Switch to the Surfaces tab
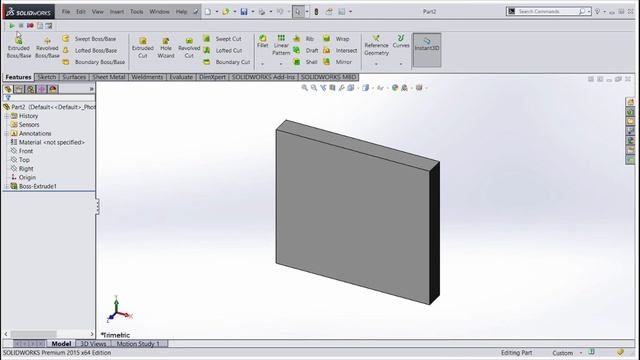The width and height of the screenshot is (640, 360). pos(74,77)
